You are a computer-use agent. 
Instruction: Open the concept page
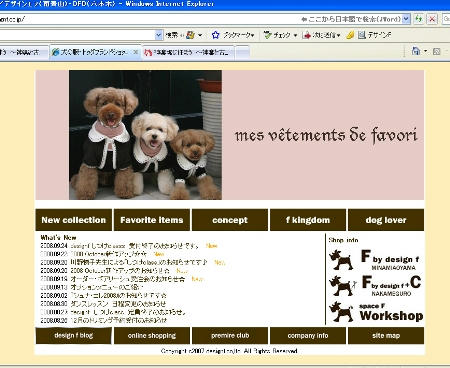tap(230, 220)
